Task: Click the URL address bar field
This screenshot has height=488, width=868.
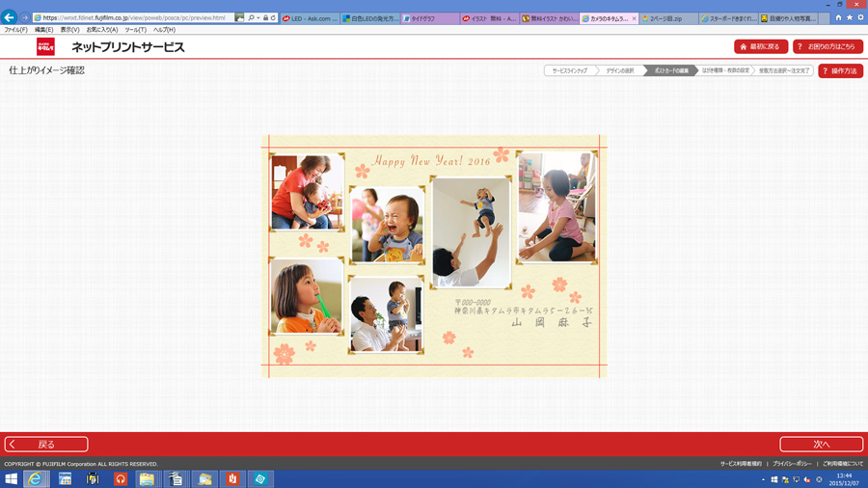Action: (x=135, y=17)
